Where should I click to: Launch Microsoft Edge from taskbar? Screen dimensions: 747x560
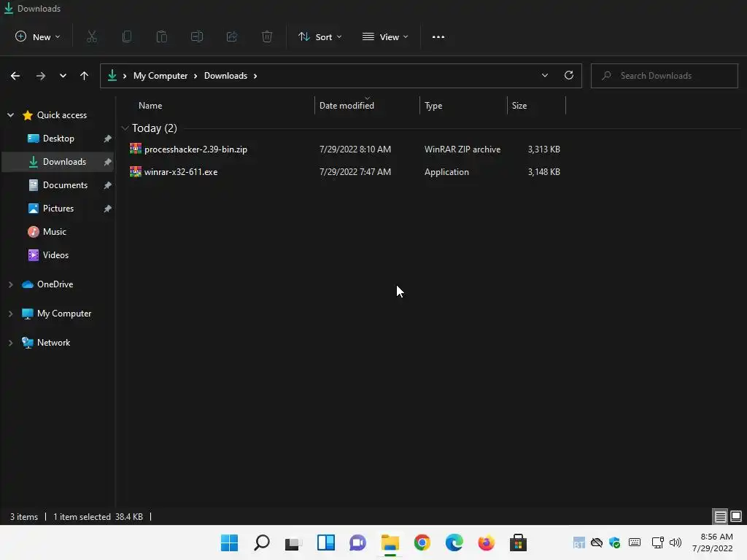[x=454, y=542]
